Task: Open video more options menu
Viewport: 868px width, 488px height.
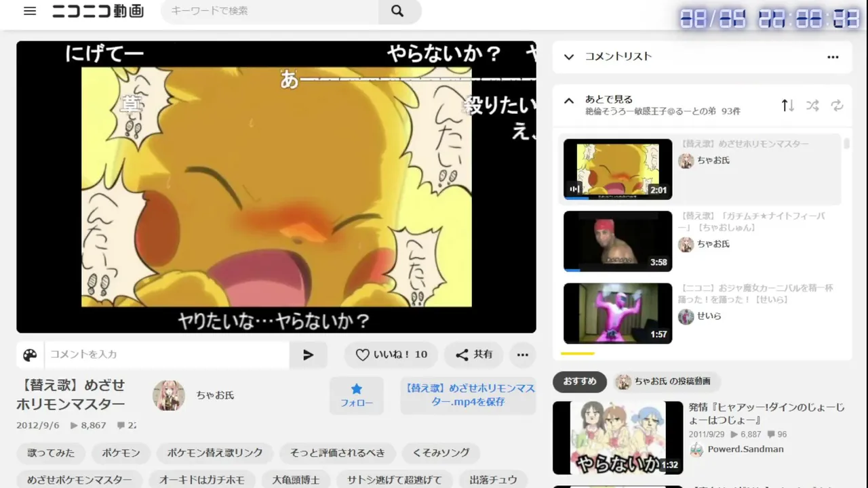Action: tap(522, 354)
